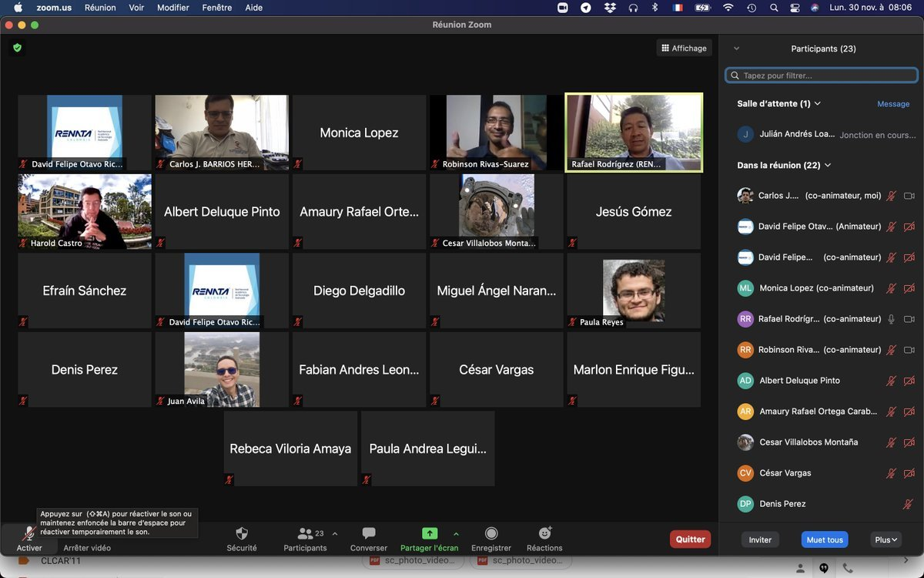Open the Participants panel icon in toolbar
The image size is (924, 578).
(x=305, y=533)
